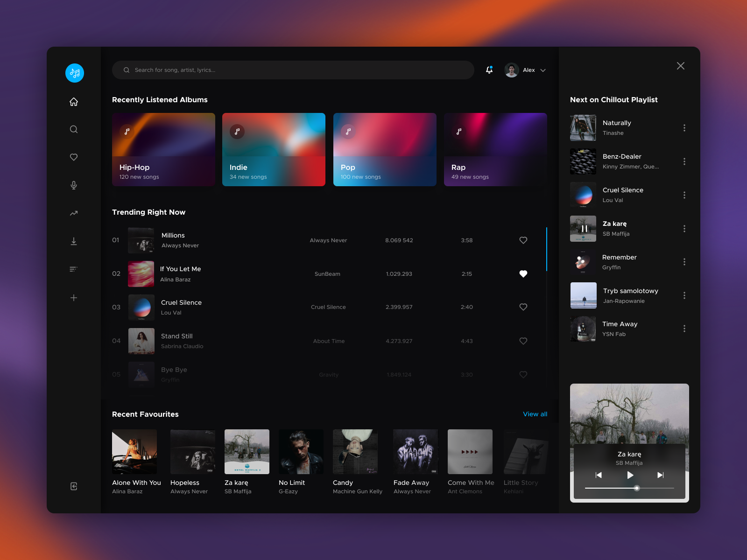Screen dimensions: 747x560
Task: Open Downloads from the sidebar
Action: pos(74,241)
